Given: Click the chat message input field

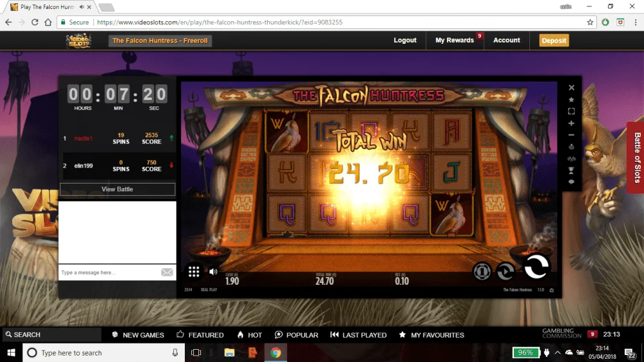Looking at the screenshot, I should point(109,272).
